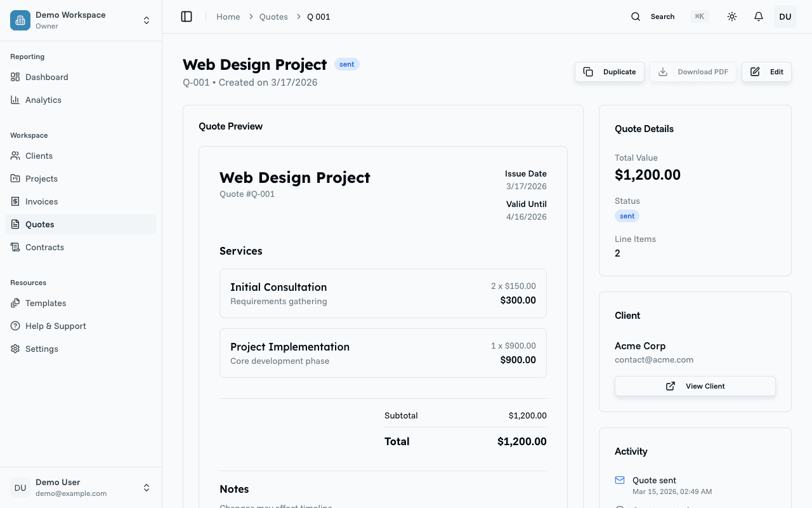Click the Demo Workspace logo icon
The height and width of the screenshot is (508, 812).
click(x=20, y=20)
